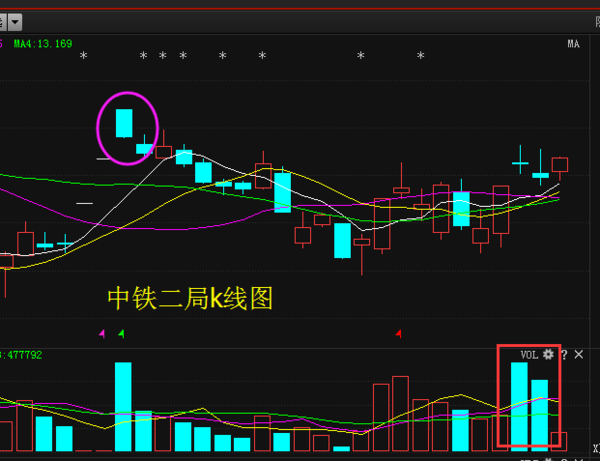This screenshot has height=461, width=600.
Task: Select the tallest cyan volume bar on left
Action: 123,406
